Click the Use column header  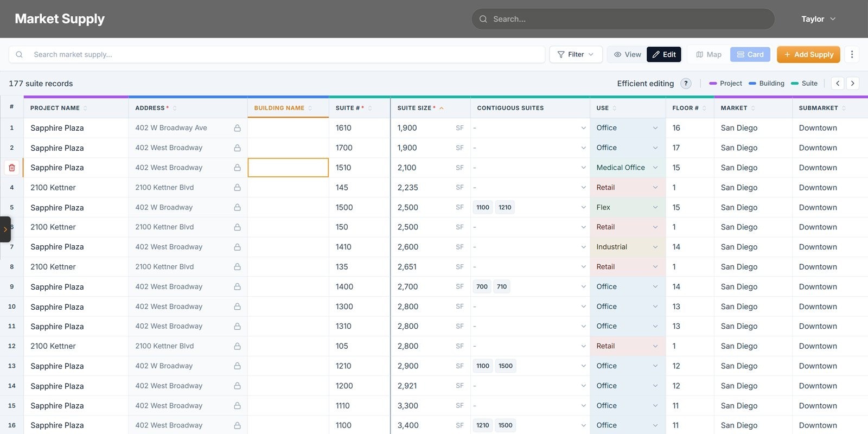tap(628, 108)
